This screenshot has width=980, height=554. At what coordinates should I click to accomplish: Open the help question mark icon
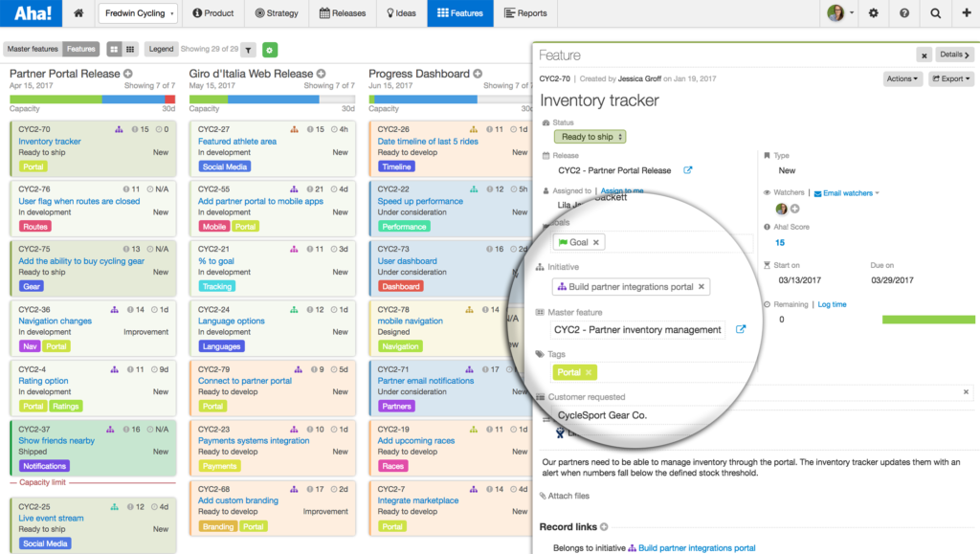pyautogui.click(x=902, y=13)
